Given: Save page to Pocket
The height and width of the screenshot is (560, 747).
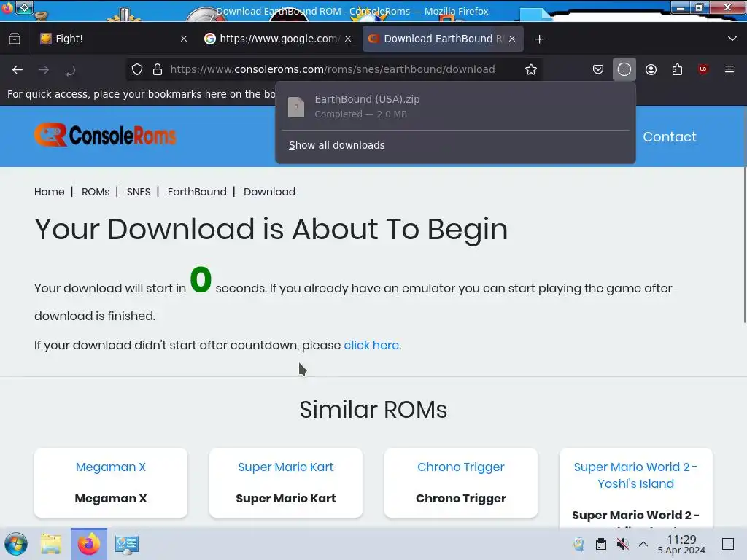Looking at the screenshot, I should tap(598, 69).
